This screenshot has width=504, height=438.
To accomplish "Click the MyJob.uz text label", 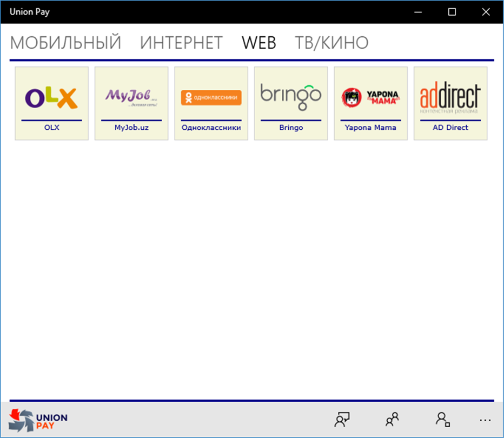I will point(131,128).
